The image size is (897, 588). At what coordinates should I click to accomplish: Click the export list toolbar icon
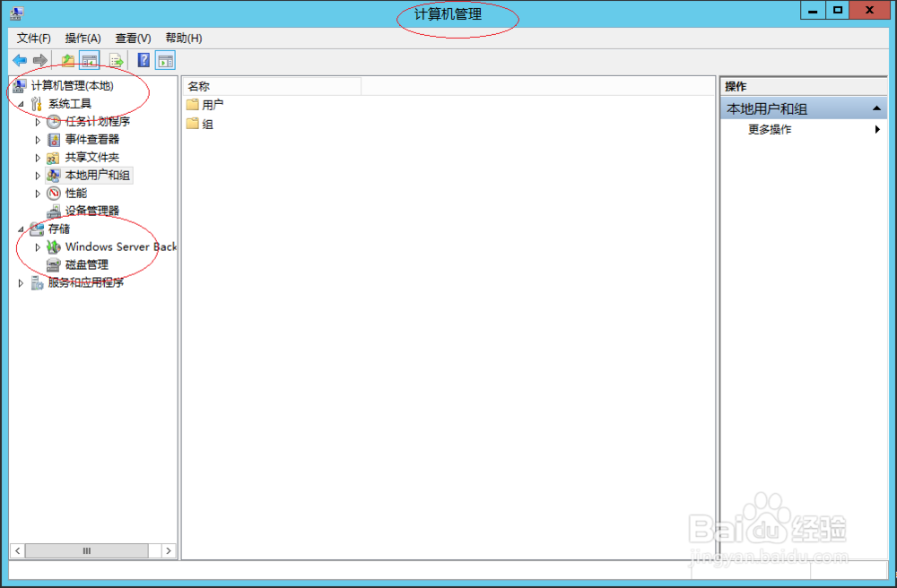coord(117,60)
